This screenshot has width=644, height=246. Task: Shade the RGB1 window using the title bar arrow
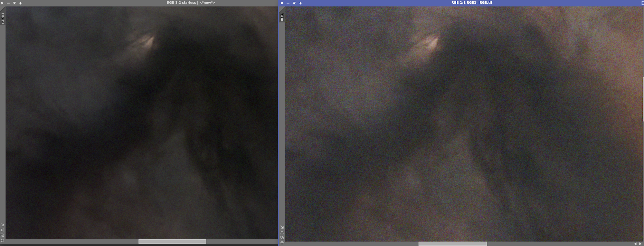[x=294, y=3]
